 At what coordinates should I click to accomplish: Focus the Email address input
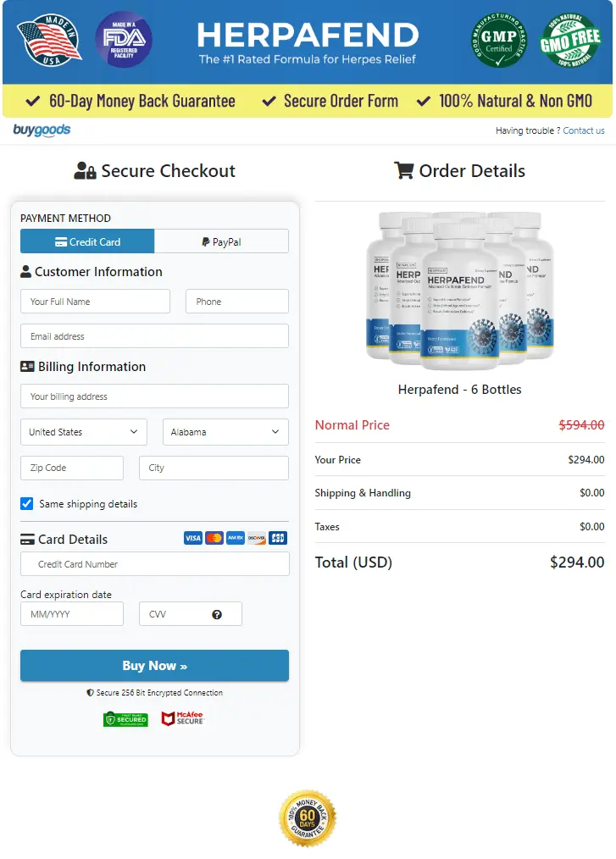(x=154, y=336)
